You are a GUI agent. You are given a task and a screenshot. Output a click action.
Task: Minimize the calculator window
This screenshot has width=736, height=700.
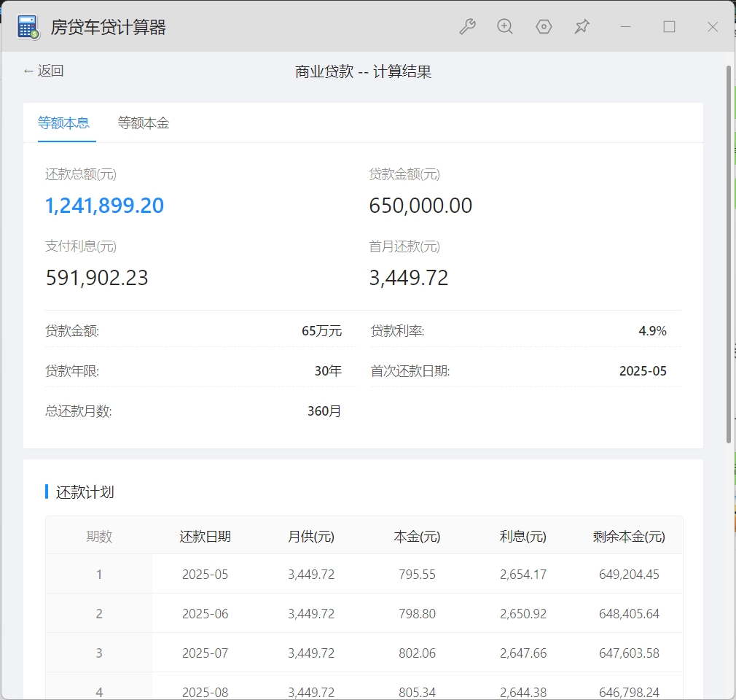(625, 27)
